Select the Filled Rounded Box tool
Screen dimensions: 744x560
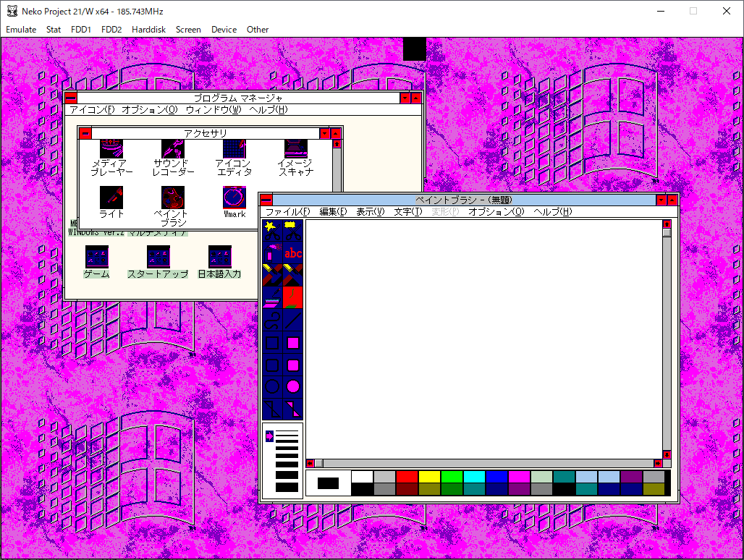tap(293, 365)
